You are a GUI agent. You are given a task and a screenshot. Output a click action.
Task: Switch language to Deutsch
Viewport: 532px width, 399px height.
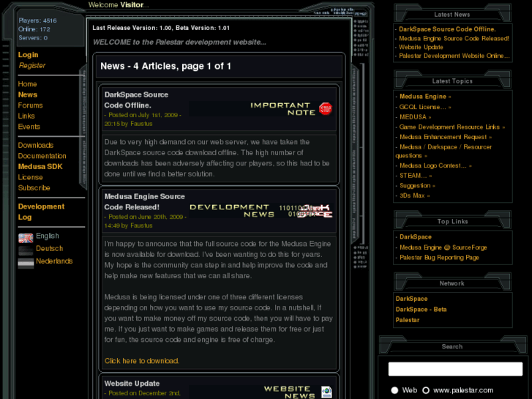50,248
